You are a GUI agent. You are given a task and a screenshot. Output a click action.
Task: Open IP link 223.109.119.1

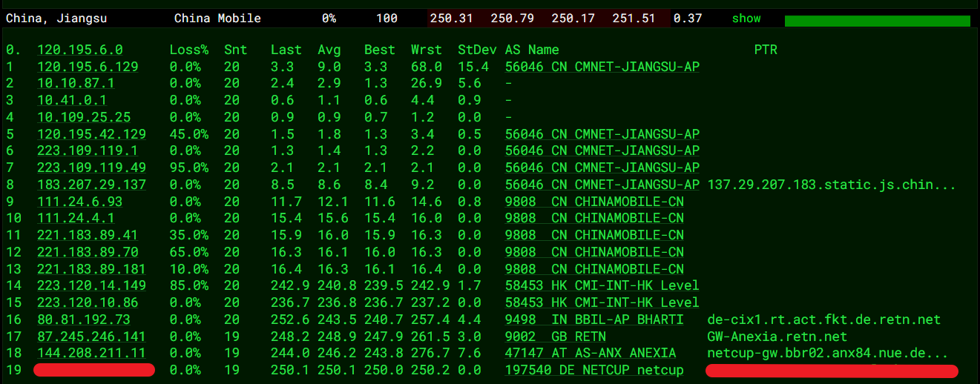88,150
